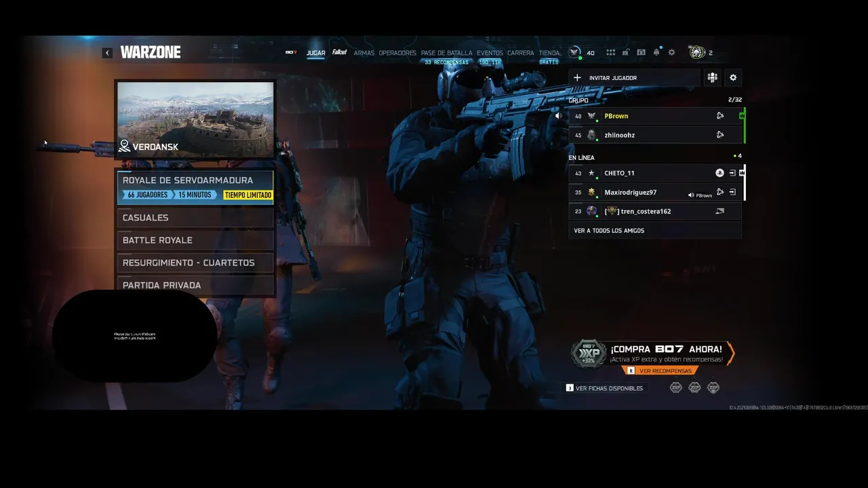Image resolution: width=868 pixels, height=488 pixels.
Task: Open the CARRERA tab
Action: pos(521,53)
